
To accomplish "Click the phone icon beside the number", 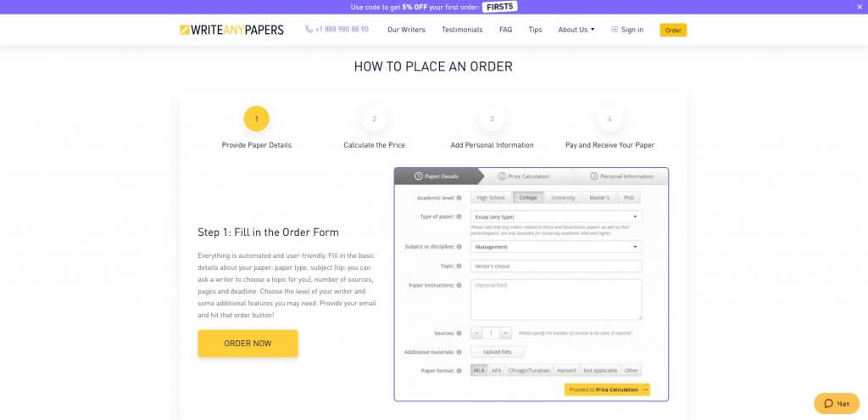I will [x=309, y=30].
